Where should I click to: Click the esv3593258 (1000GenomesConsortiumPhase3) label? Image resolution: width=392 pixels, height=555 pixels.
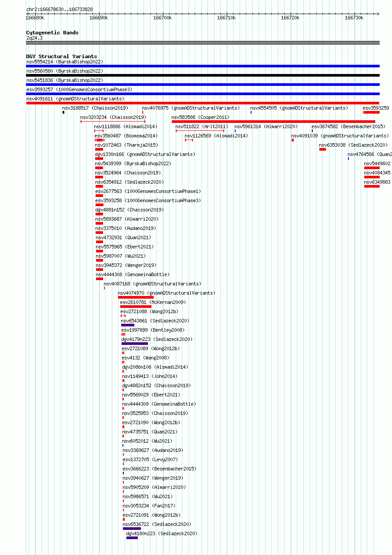click(148, 200)
